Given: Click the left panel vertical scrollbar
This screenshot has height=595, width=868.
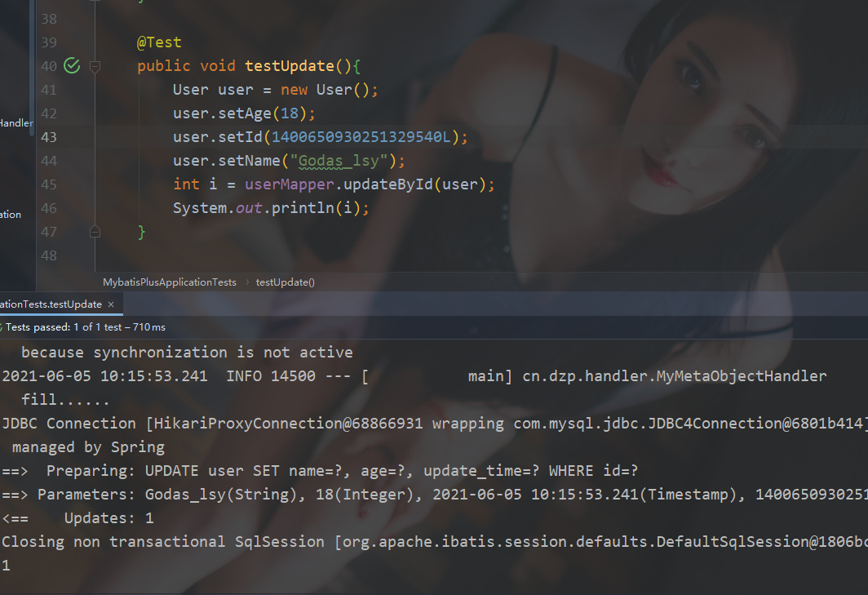Looking at the screenshot, I should [x=32, y=68].
